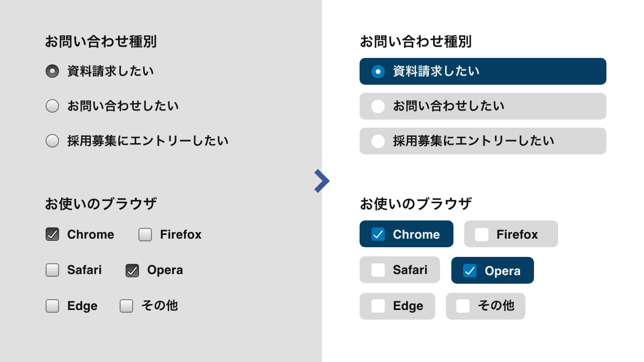The height and width of the screenshot is (362, 644).
Task: Toggle その他 in the styled checkbox group
Action: click(x=485, y=306)
